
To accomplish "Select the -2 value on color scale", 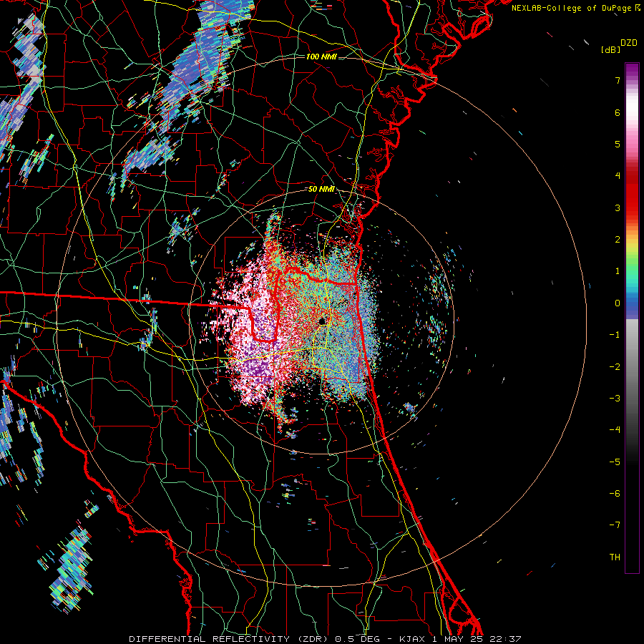I will pos(615,367).
